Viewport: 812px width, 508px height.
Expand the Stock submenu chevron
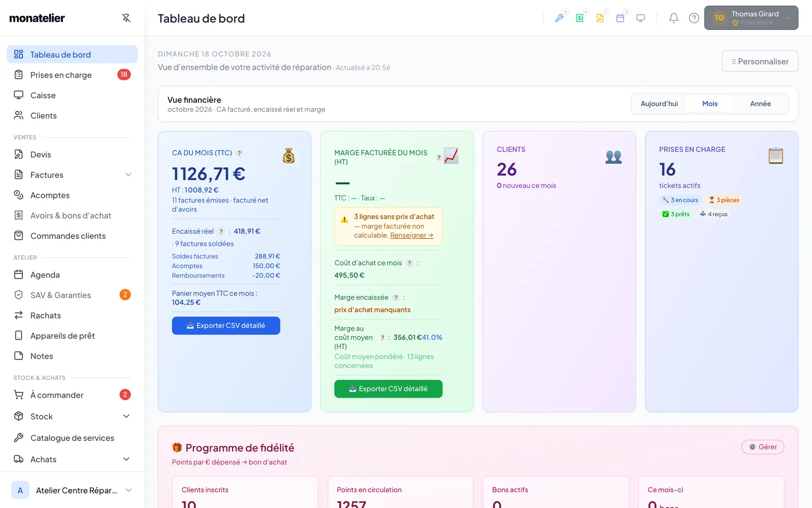[x=126, y=417]
